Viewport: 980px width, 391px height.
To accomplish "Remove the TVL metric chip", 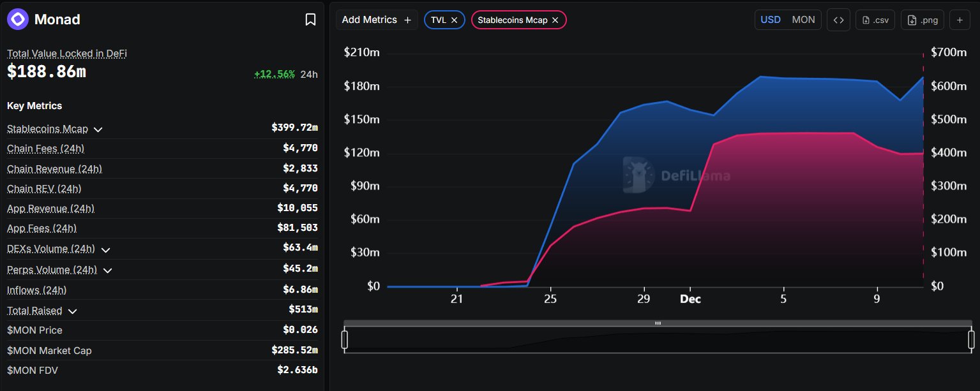I will click(x=454, y=20).
